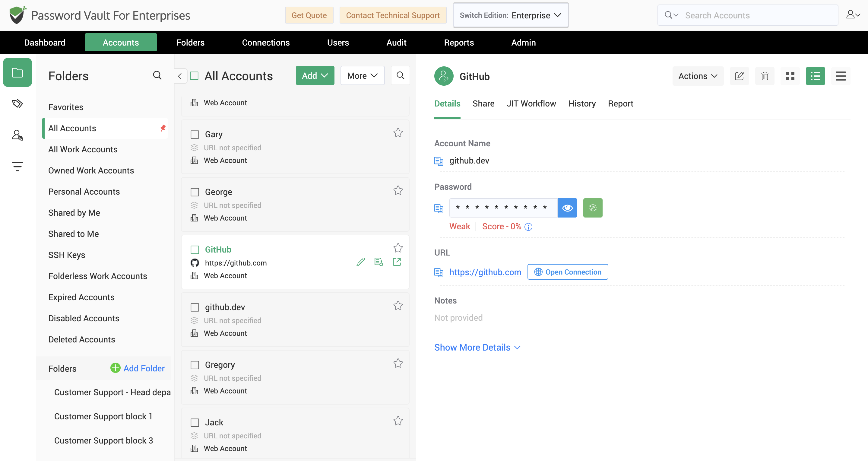Click the search icon beside More button
The height and width of the screenshot is (461, 868).
point(400,75)
